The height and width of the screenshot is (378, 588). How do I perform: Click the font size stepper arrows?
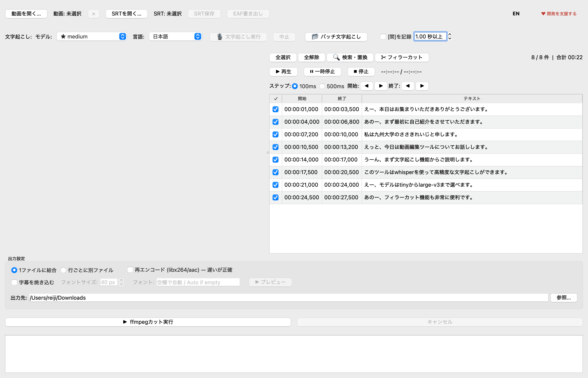[x=121, y=282]
